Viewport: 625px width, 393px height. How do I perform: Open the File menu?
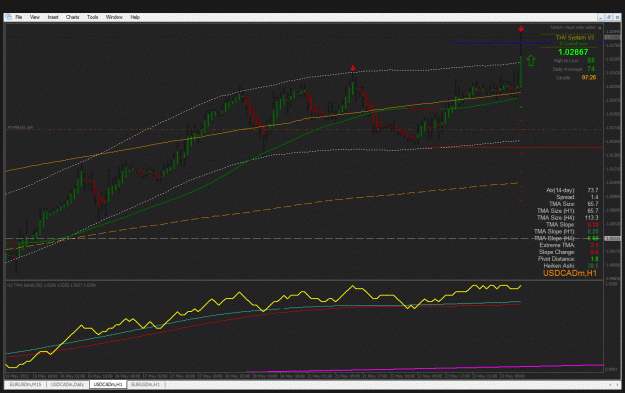19,17
